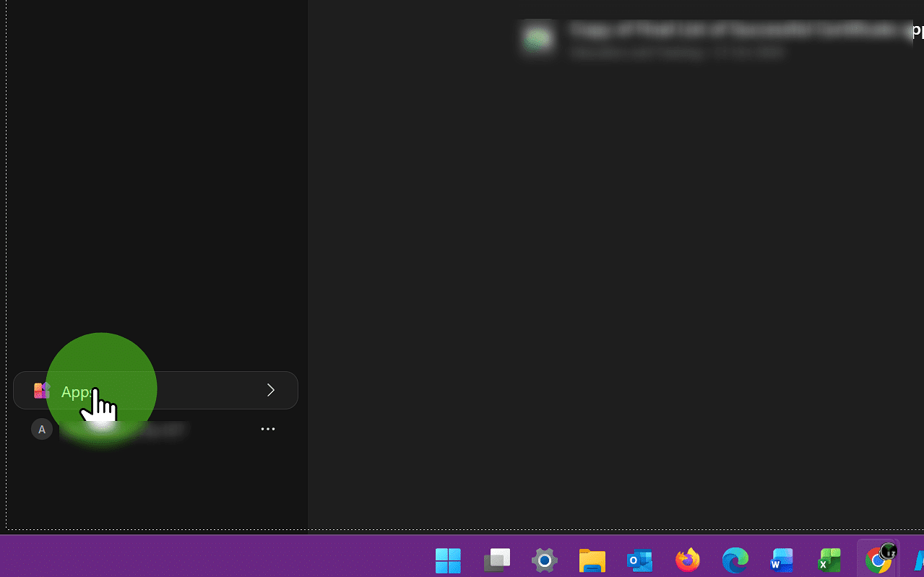Expand Apps using the right chevron
Image resolution: width=924 pixels, height=577 pixels.
click(x=270, y=389)
